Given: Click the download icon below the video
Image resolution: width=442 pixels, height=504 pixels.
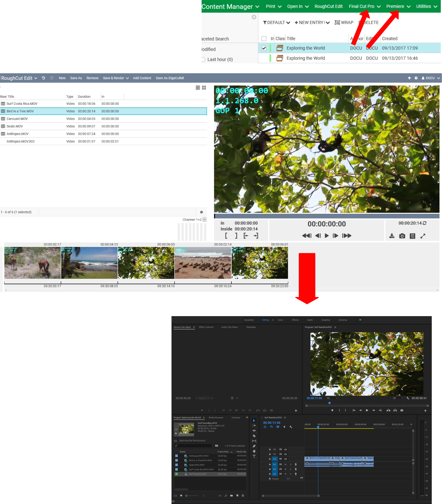Looking at the screenshot, I should pos(392,236).
